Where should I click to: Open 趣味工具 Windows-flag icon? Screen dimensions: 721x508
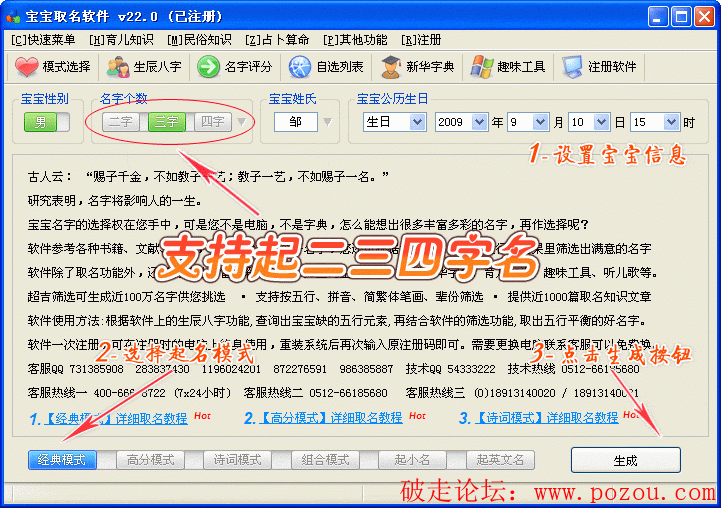point(481,67)
